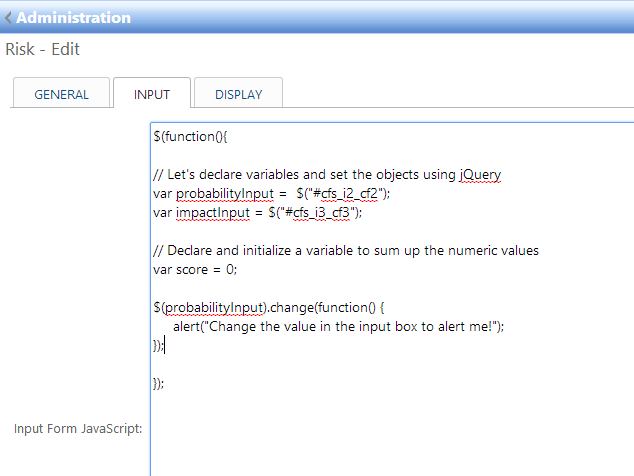Switch to the GENERAL tab
The height and width of the screenshot is (476, 634).
tap(61, 95)
